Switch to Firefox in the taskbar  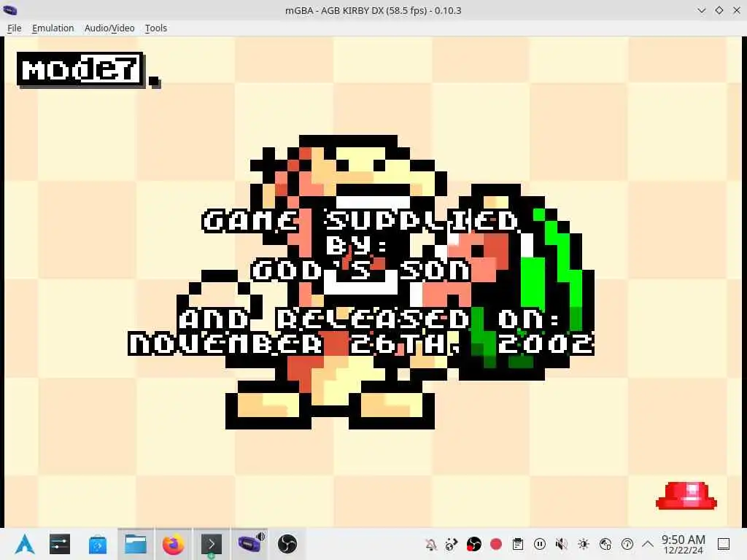[x=174, y=544]
